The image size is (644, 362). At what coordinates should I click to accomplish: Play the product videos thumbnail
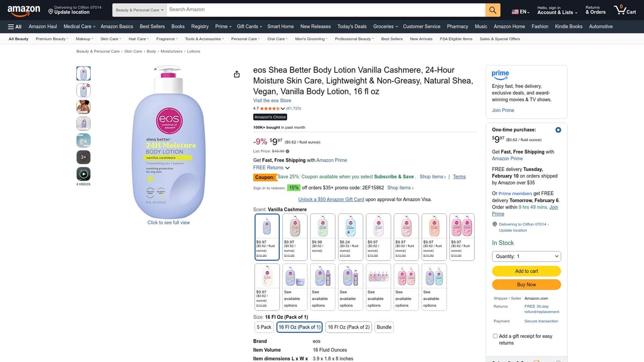click(x=83, y=173)
